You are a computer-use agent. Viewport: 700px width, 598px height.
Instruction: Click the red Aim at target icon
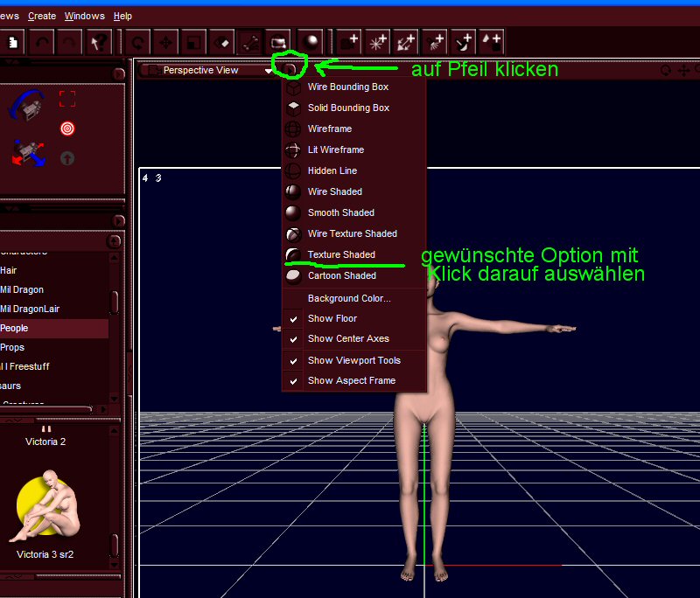(67, 129)
